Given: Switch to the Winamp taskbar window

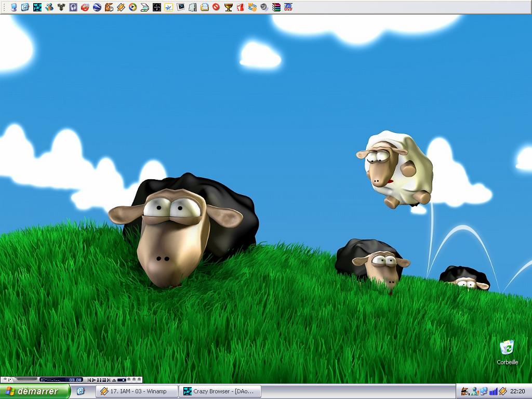Looking at the screenshot, I should 137,391.
